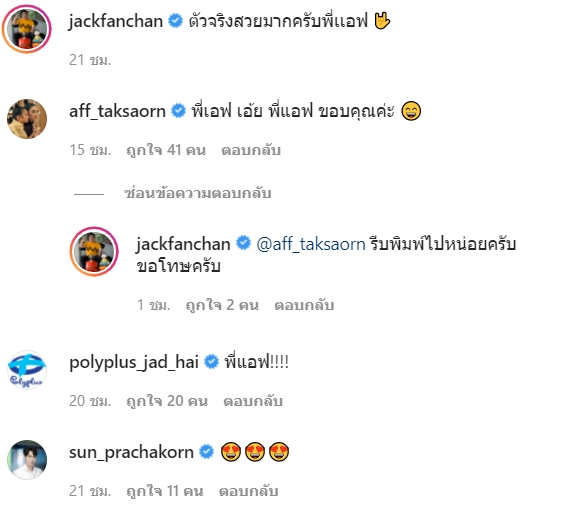View the 41 likes on aff_taksaorn's comment
The height and width of the screenshot is (518, 573).
[166, 150]
